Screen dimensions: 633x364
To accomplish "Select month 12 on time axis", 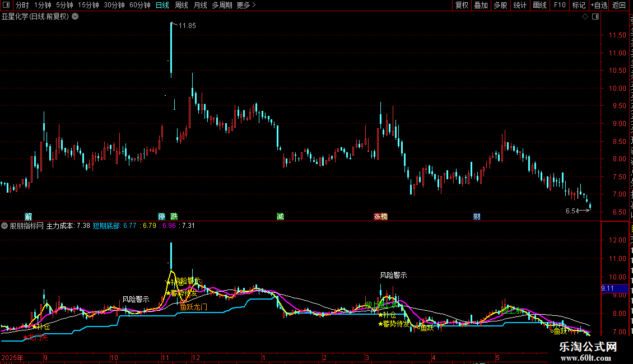I will (x=196, y=358).
